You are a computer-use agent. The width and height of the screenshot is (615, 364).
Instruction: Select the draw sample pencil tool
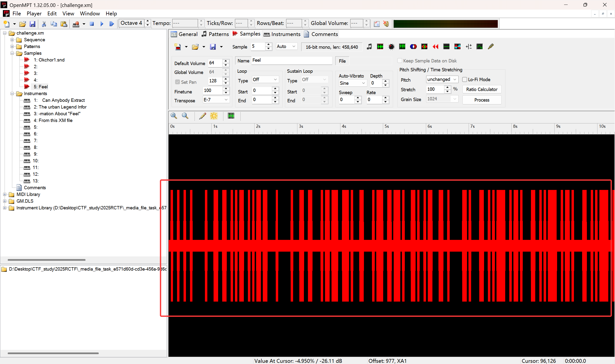pos(203,116)
